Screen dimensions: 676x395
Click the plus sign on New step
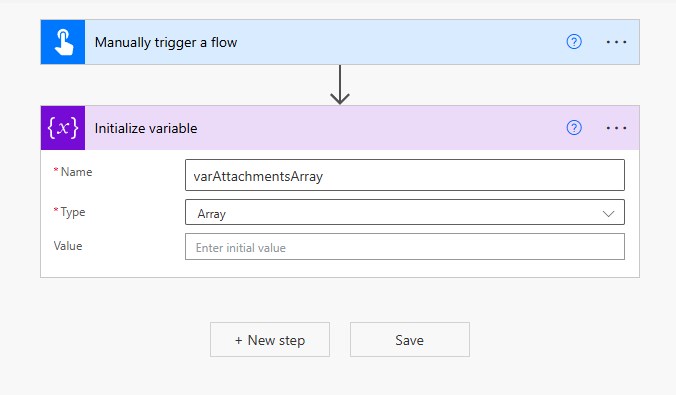coord(238,341)
